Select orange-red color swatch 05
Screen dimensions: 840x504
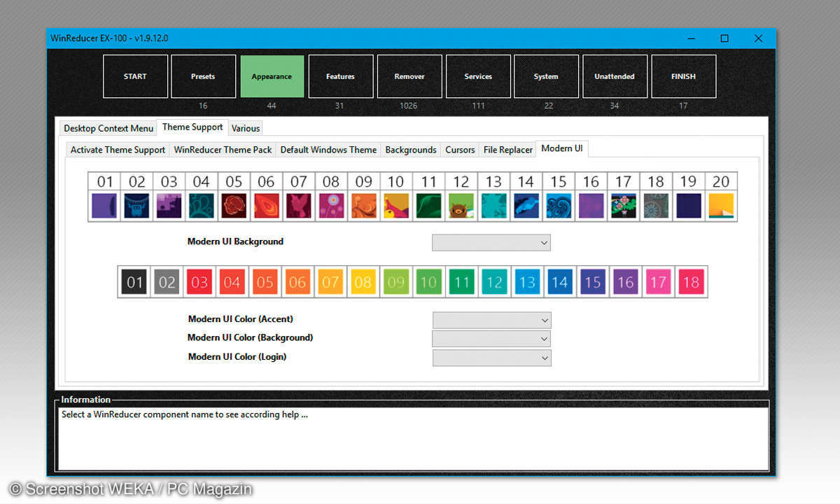[x=265, y=282]
